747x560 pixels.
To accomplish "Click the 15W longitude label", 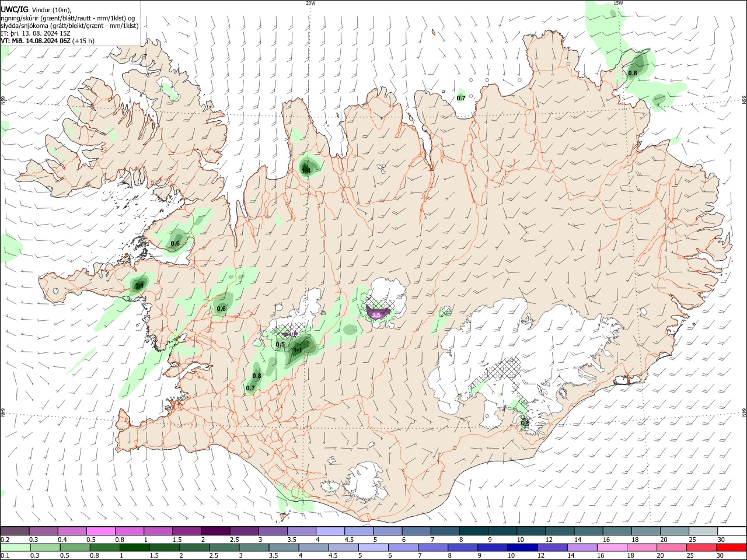I will 618,3.
